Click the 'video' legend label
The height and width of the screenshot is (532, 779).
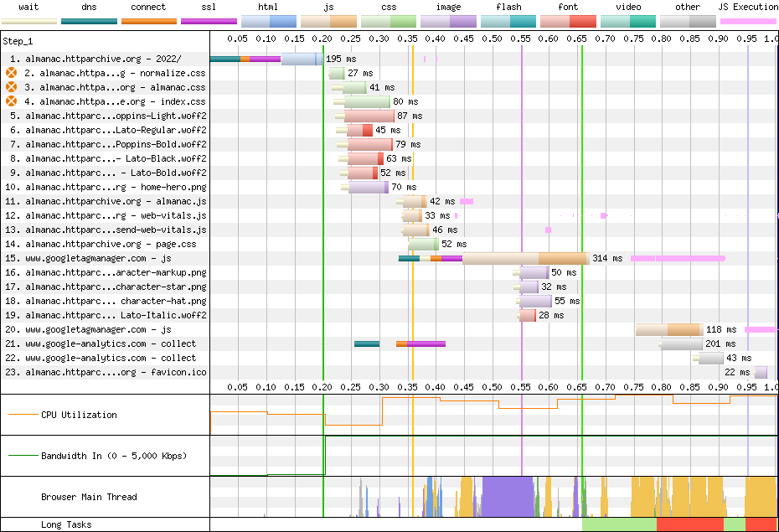click(628, 7)
